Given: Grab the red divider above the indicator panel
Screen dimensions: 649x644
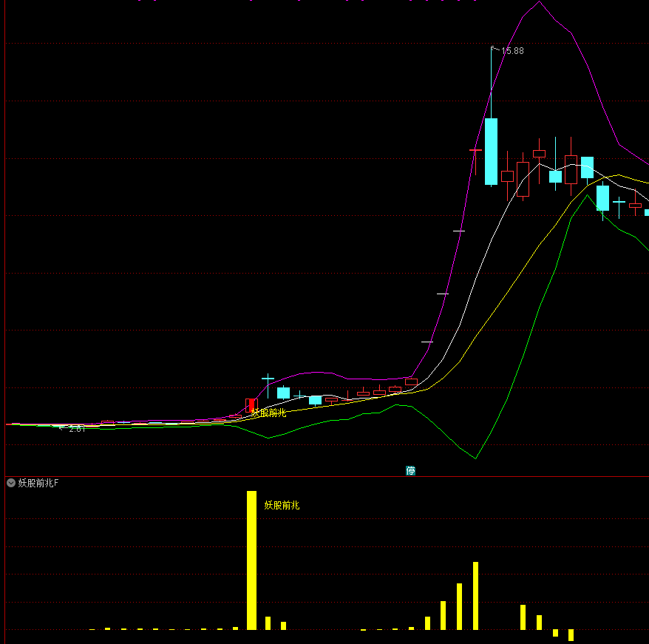Looking at the screenshot, I should point(325,476).
